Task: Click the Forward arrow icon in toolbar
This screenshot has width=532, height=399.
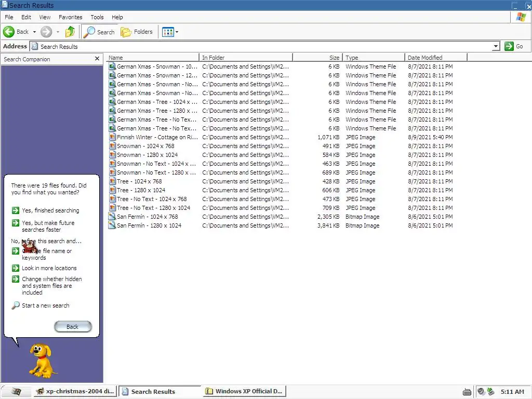Action: coord(46,32)
